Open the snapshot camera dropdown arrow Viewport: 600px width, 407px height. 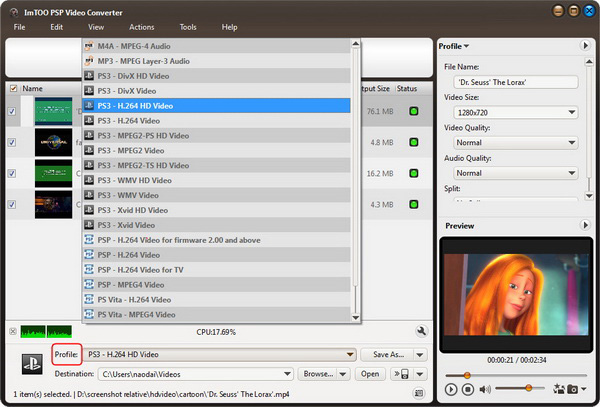tap(584, 389)
